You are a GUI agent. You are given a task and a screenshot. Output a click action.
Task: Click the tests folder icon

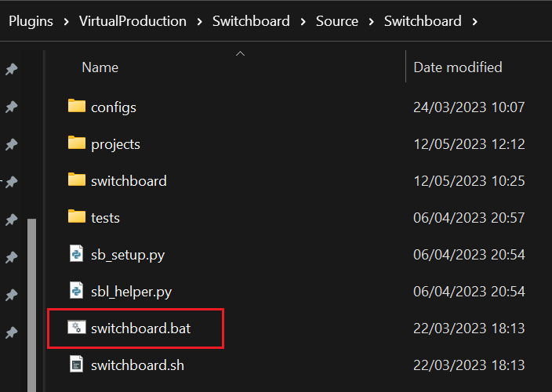[x=76, y=216]
